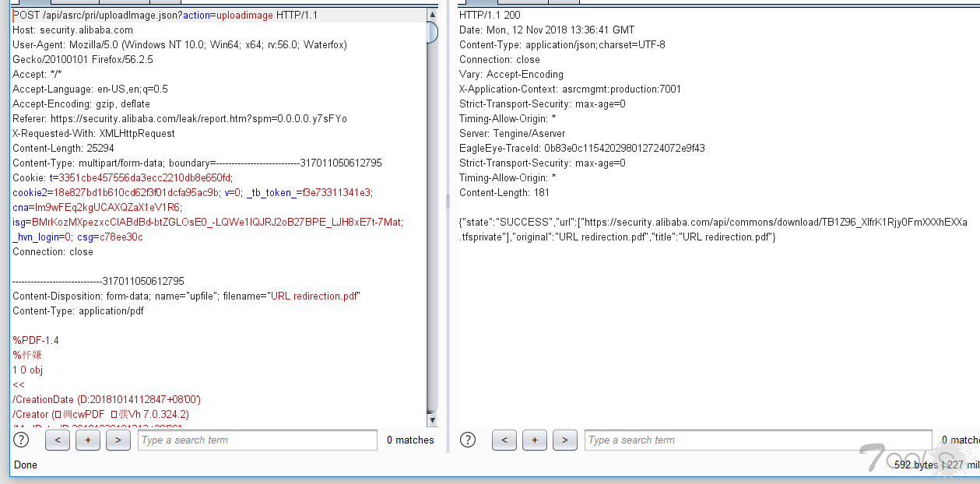Image resolution: width=980 pixels, height=484 pixels.
Task: Click the plus button in request search bar
Action: (x=88, y=440)
